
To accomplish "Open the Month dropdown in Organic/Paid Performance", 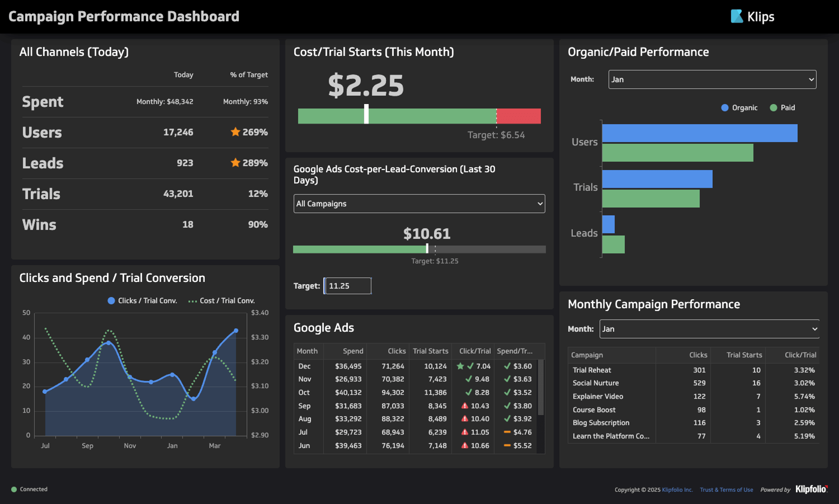I will tap(712, 79).
